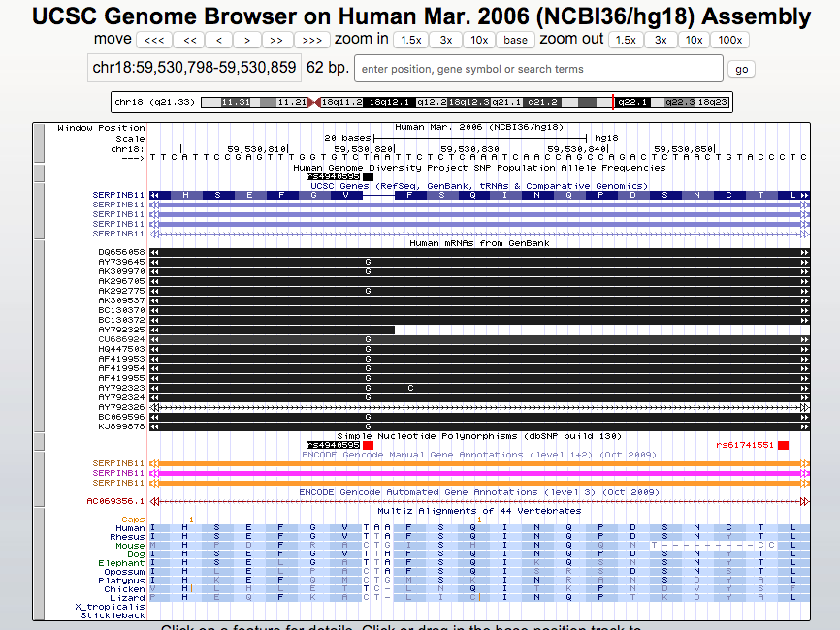Click right arrow at end of AY792326 row
This screenshot has width=840, height=630.
tap(803, 407)
